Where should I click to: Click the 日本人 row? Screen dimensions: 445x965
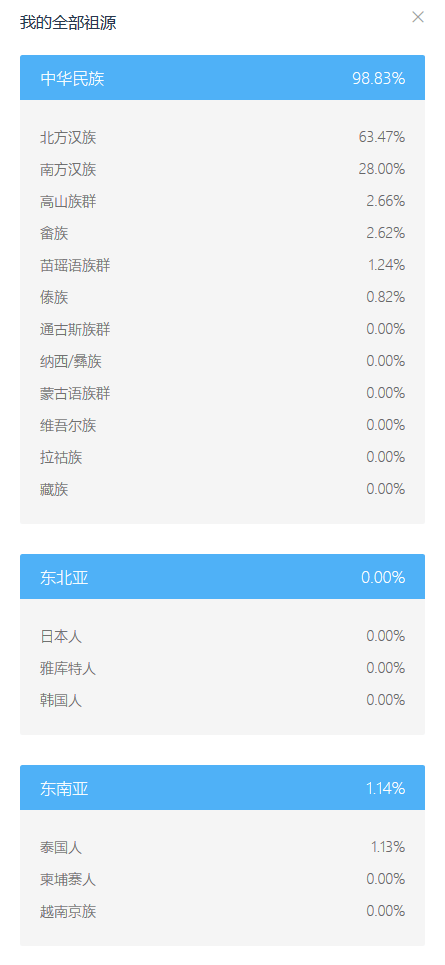[x=222, y=636]
